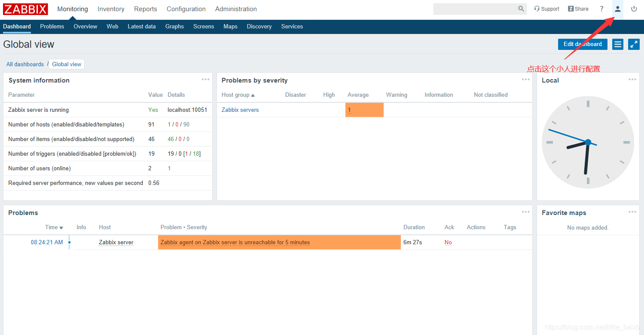The image size is (644, 335).
Task: Click 'Required server performance, new values per second'
Action: click(76, 183)
